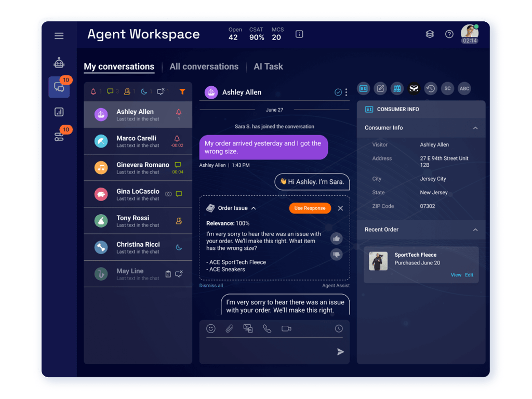
Task: Collapse the Recent Order section
Action: [x=475, y=230]
